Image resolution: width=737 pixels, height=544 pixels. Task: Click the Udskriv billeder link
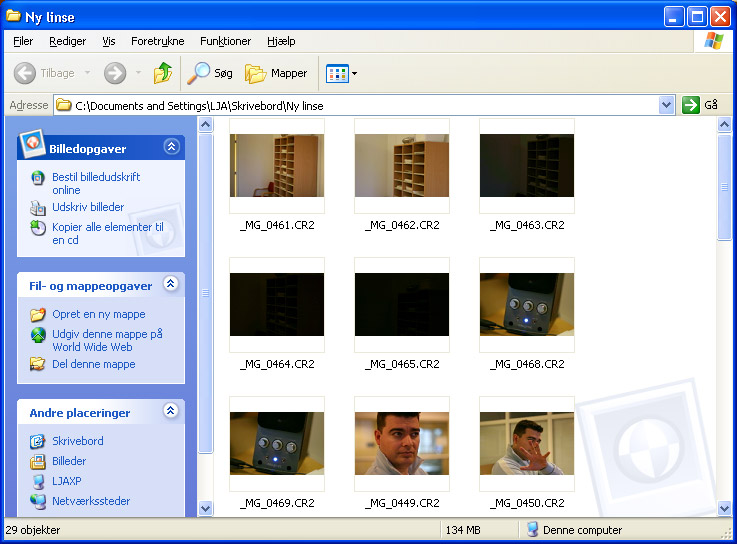(88, 207)
